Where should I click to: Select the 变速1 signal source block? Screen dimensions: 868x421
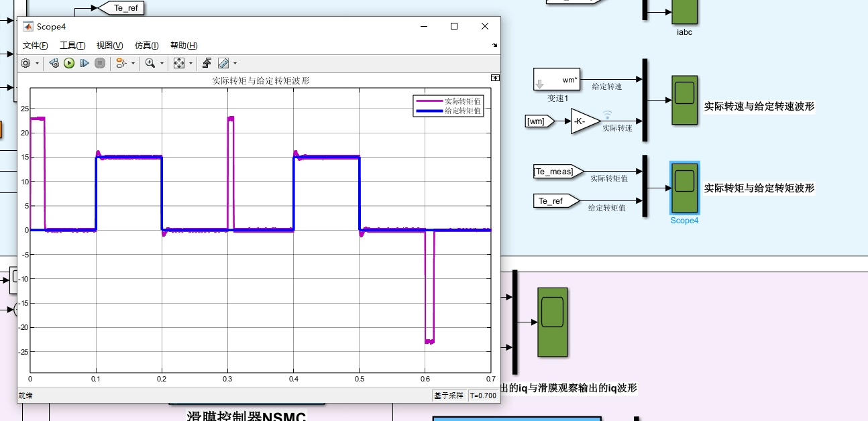point(557,79)
